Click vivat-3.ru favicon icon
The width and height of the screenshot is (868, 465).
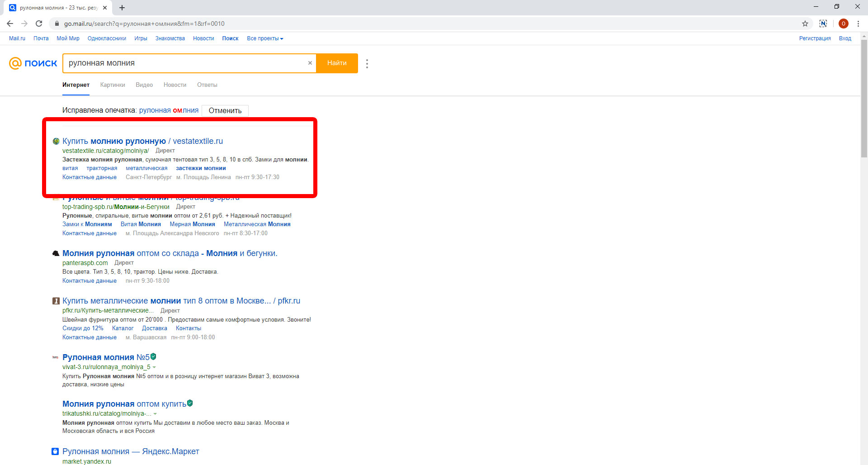56,357
